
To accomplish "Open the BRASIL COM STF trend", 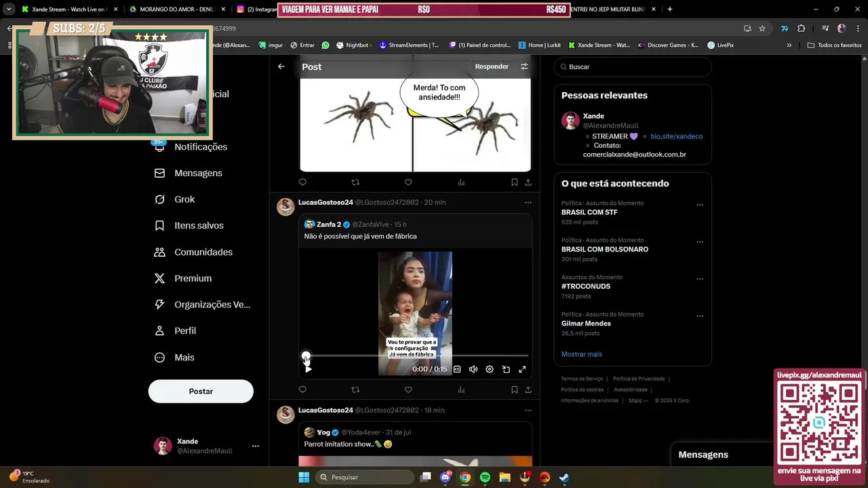I will click(x=589, y=212).
